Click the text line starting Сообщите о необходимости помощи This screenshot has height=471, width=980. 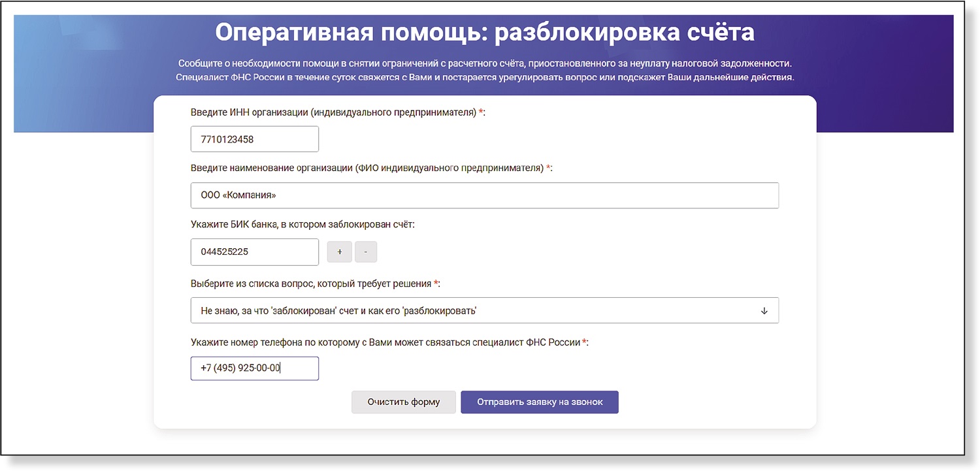[485, 63]
